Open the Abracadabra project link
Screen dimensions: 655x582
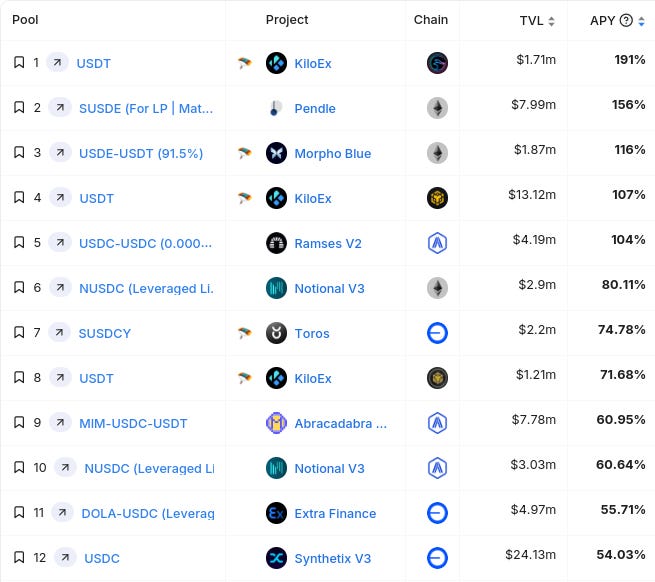(x=340, y=423)
